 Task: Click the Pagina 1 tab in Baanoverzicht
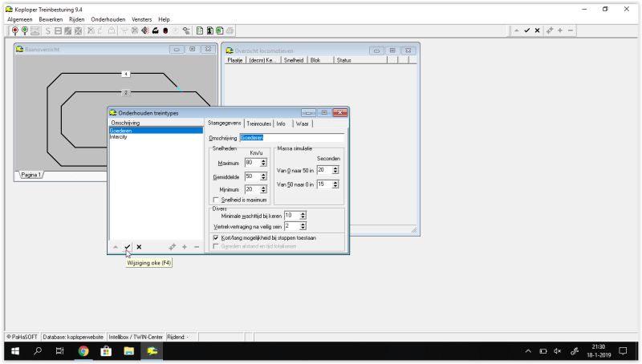(x=31, y=174)
